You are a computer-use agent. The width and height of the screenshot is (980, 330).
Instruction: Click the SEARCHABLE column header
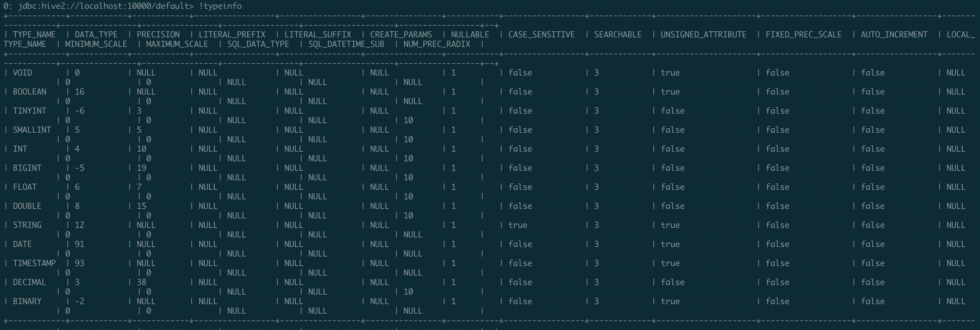[x=618, y=35]
